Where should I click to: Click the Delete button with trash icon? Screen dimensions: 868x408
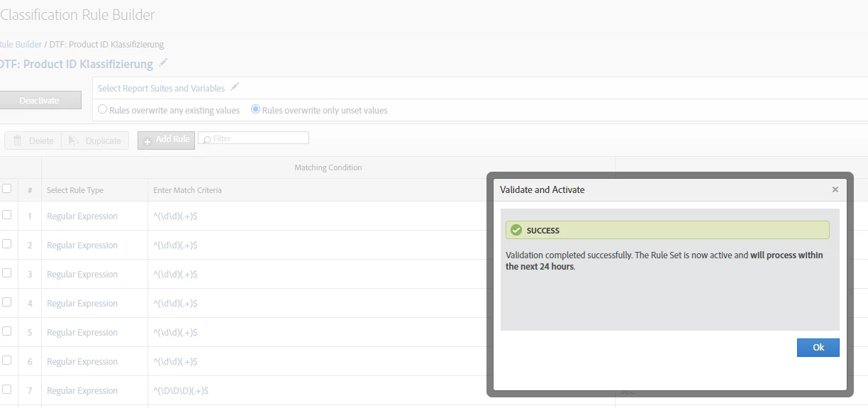(33, 140)
